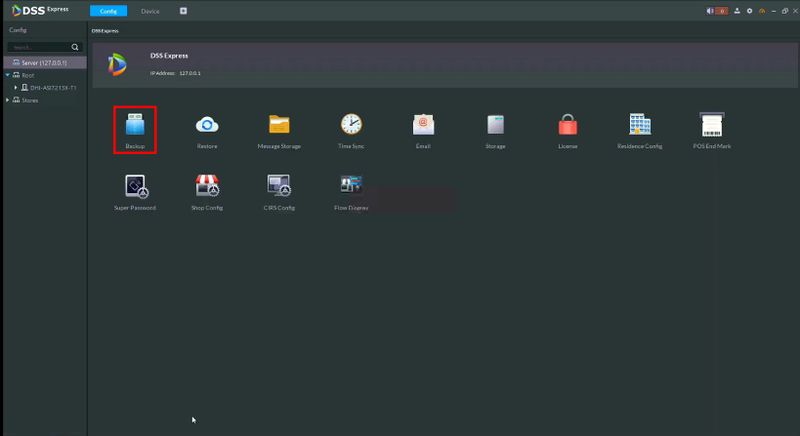Click the yellow gauge status icon
Viewport: 800px width, 436px height.
tap(762, 11)
